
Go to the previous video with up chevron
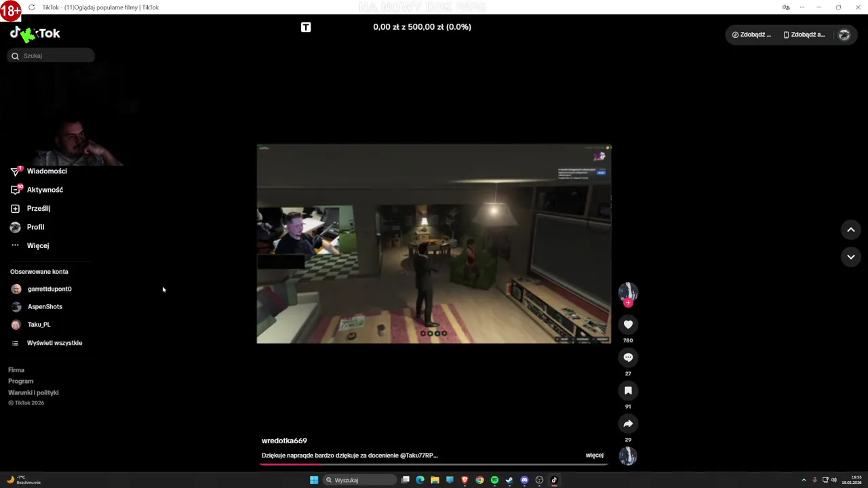tap(850, 230)
